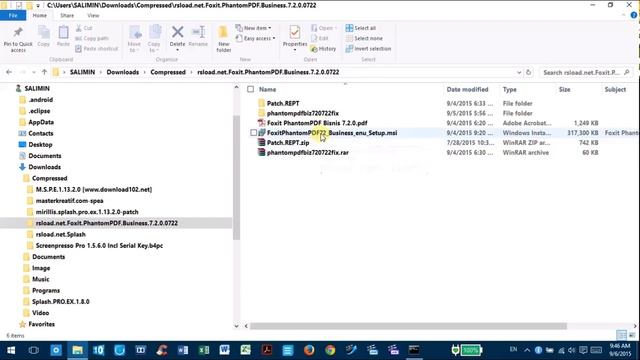640x360 pixels.
Task: Click the Compressed breadcrumb
Action: click(x=168, y=72)
